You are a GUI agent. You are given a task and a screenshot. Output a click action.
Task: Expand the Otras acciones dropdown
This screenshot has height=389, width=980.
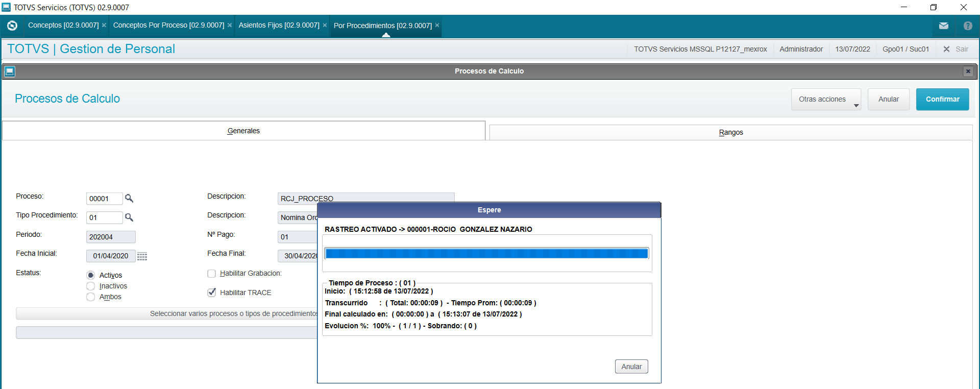826,100
